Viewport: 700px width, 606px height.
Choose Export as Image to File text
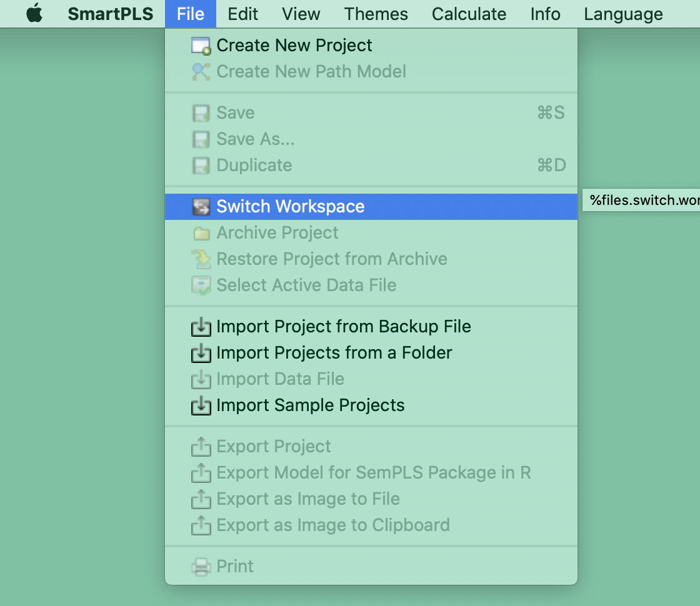308,499
